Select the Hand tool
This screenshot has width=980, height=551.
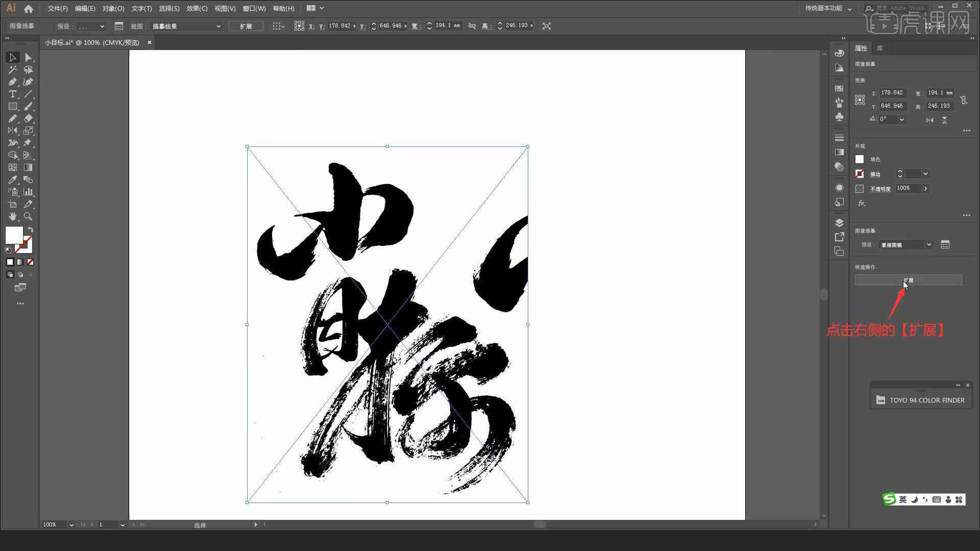(11, 216)
